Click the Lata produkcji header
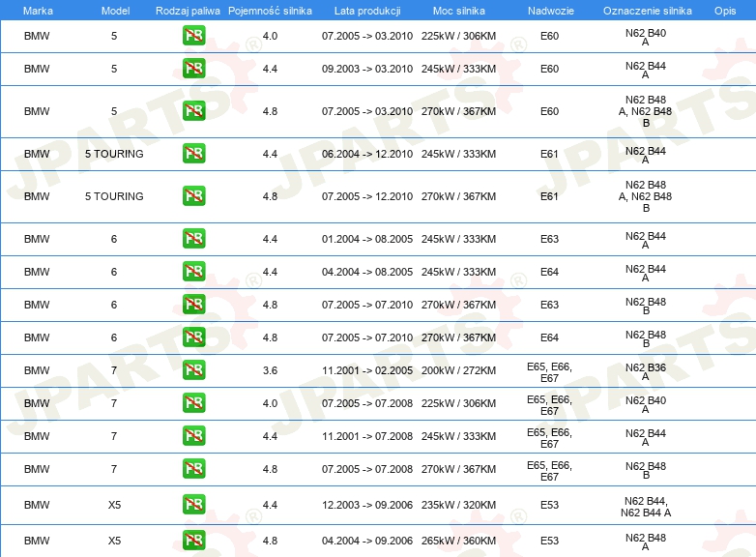The image size is (756, 557). [367, 11]
